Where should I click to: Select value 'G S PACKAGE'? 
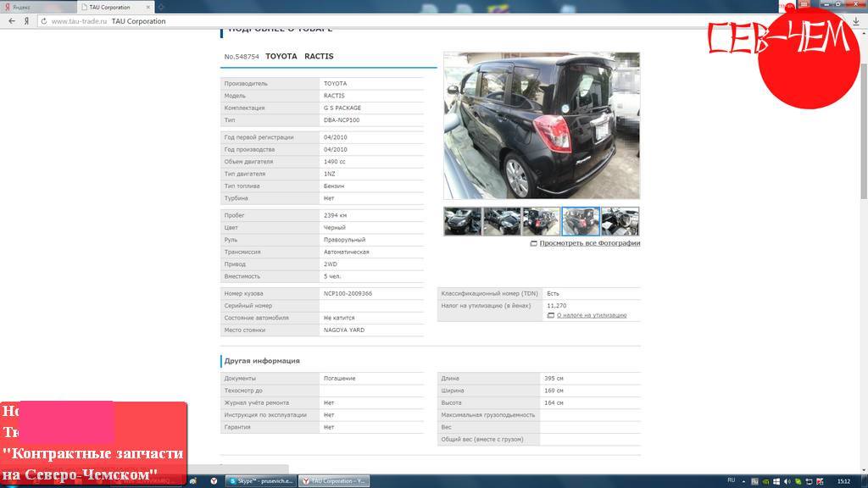(x=342, y=108)
